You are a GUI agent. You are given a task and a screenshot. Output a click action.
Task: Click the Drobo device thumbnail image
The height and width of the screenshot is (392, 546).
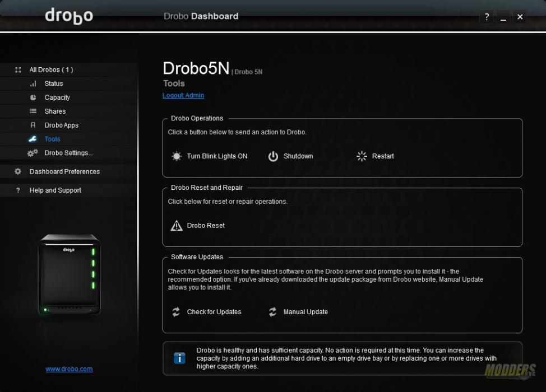69,274
